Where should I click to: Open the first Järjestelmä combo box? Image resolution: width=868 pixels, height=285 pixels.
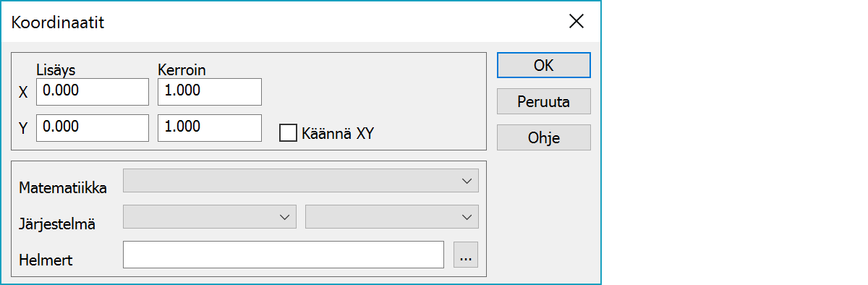[210, 216]
